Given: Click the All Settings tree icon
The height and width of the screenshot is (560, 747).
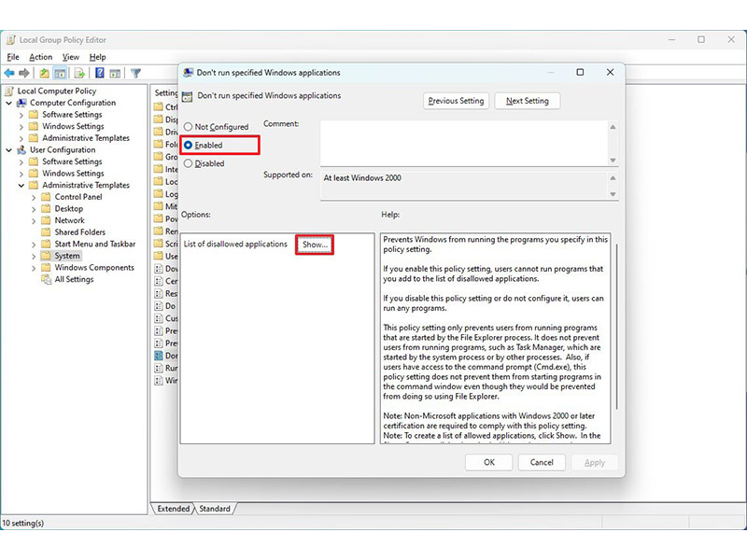Looking at the screenshot, I should 46,279.
